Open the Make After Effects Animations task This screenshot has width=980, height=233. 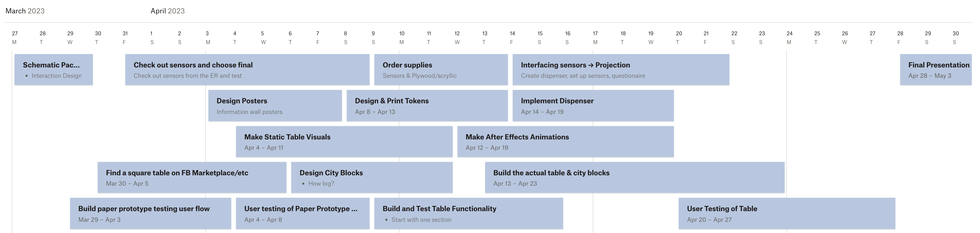[x=565, y=141]
